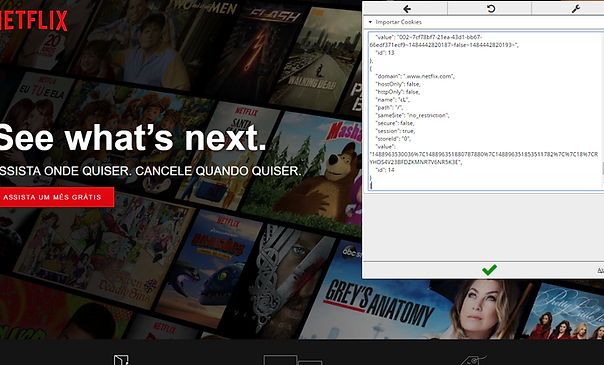Click inside the cookie JSON text area
604x365 pixels.
pos(485,111)
